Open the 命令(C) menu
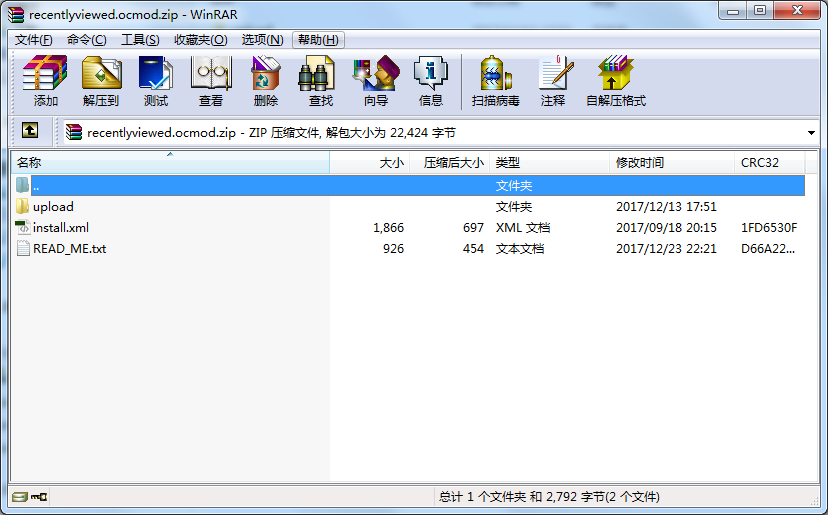 (x=87, y=40)
